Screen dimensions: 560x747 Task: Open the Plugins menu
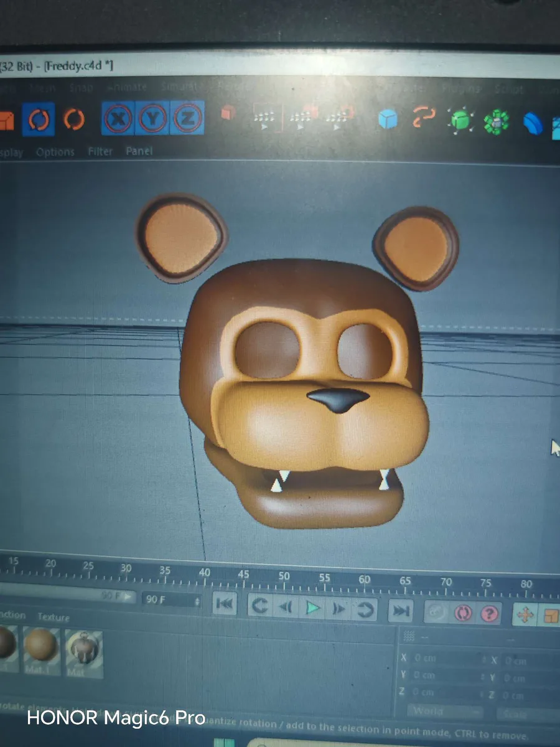(x=461, y=89)
